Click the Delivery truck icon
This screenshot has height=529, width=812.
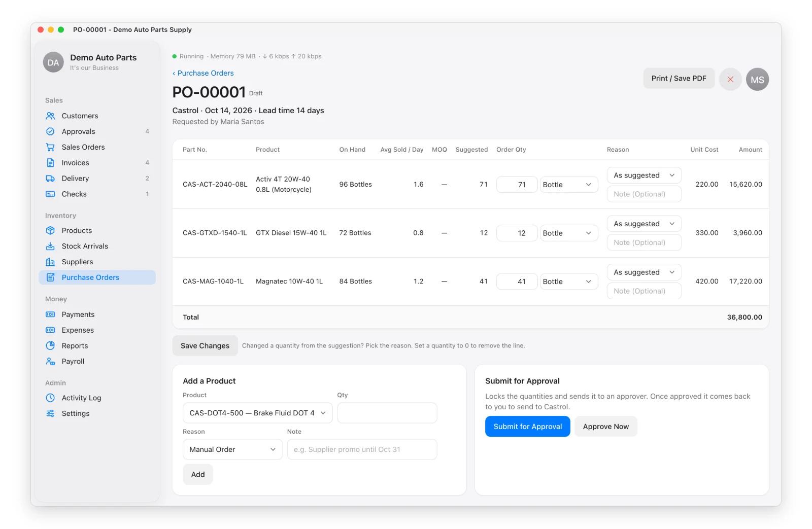click(50, 179)
